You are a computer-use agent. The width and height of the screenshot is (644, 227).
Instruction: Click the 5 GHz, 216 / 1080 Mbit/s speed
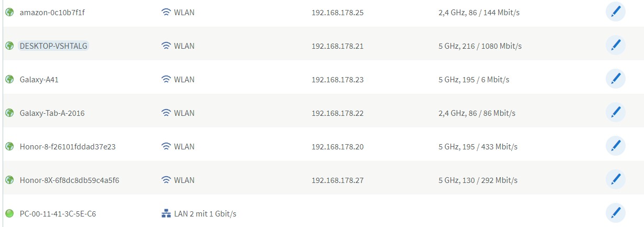(480, 46)
